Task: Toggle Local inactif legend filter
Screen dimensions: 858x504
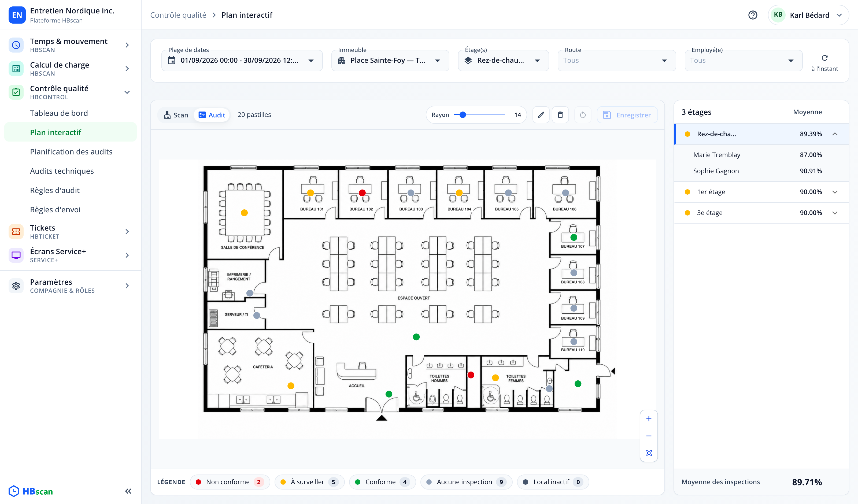Action: [553, 482]
